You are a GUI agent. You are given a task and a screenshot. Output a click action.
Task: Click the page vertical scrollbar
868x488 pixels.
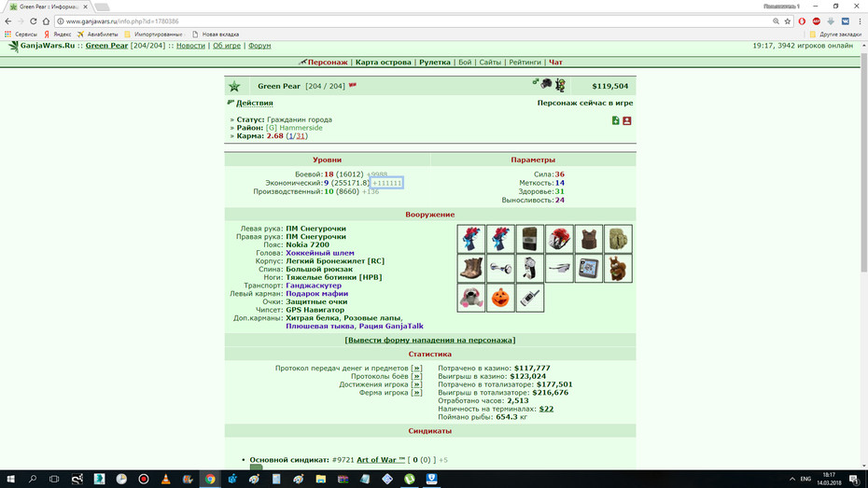coord(863,160)
